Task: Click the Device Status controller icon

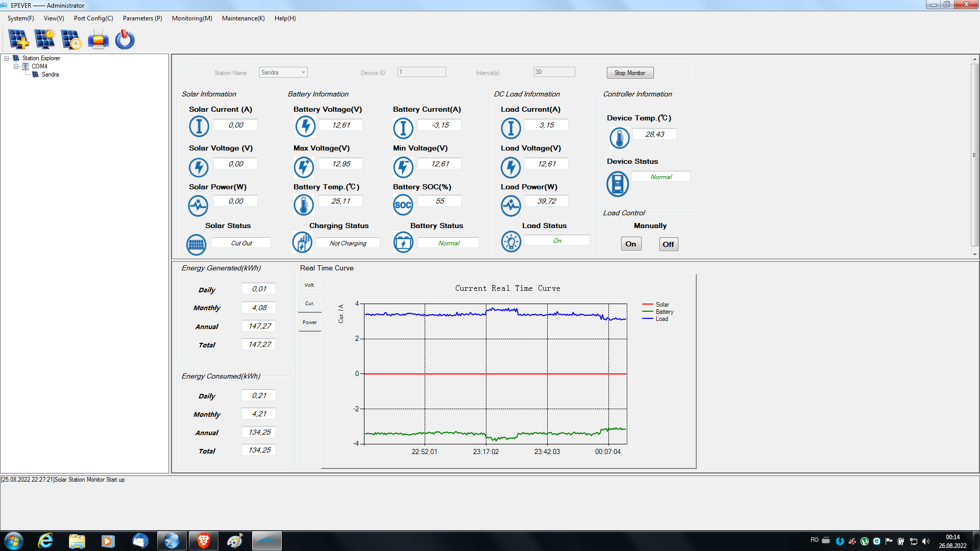Action: (618, 184)
